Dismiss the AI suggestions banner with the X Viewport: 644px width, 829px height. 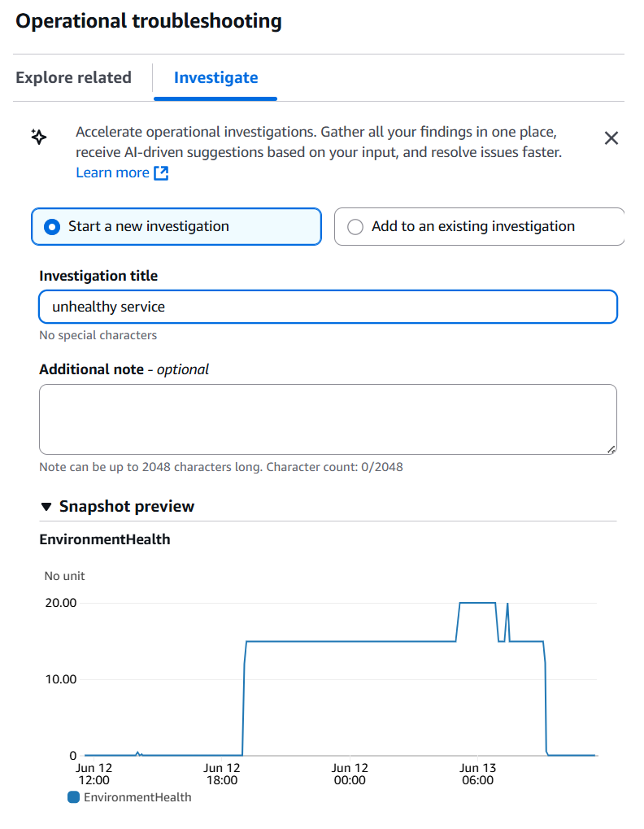pos(611,138)
